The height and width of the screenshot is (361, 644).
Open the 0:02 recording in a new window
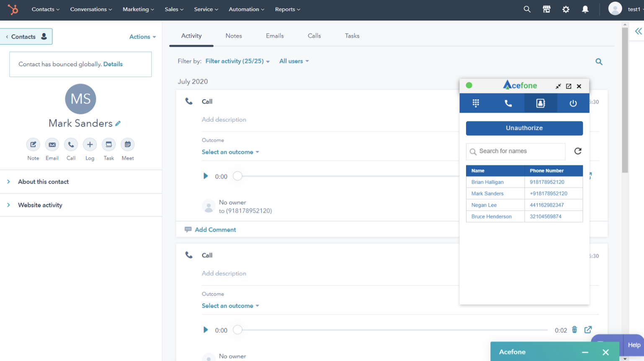[588, 330]
